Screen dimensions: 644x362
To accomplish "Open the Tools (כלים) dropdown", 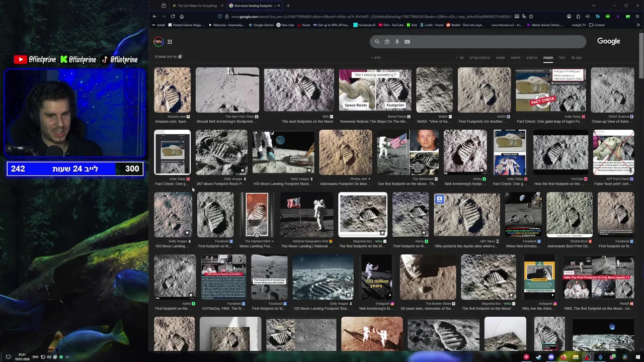I will pyautogui.click(x=376, y=58).
